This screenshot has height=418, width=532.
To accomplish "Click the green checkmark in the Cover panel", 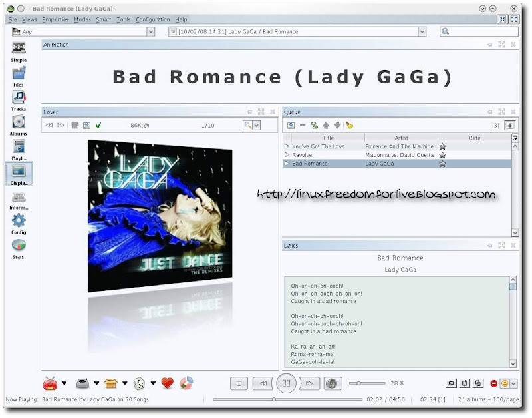I will [x=97, y=124].
